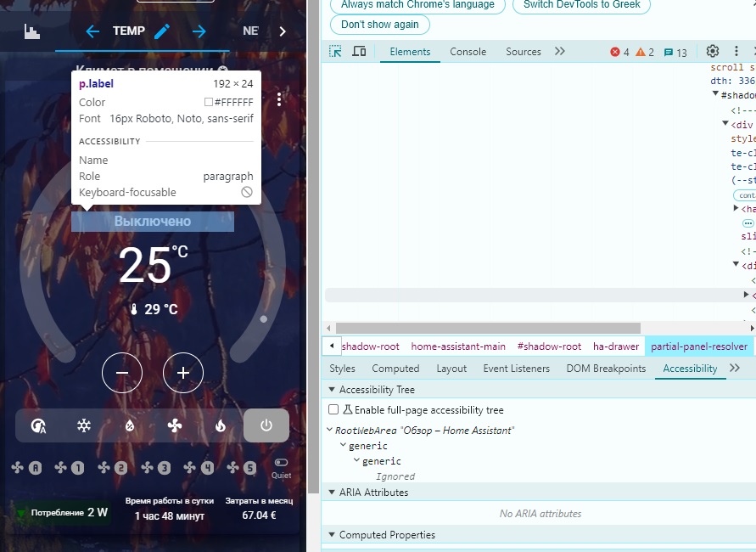Open the device toolbar emulation icon
This screenshot has width=756, height=552.
coord(359,51)
